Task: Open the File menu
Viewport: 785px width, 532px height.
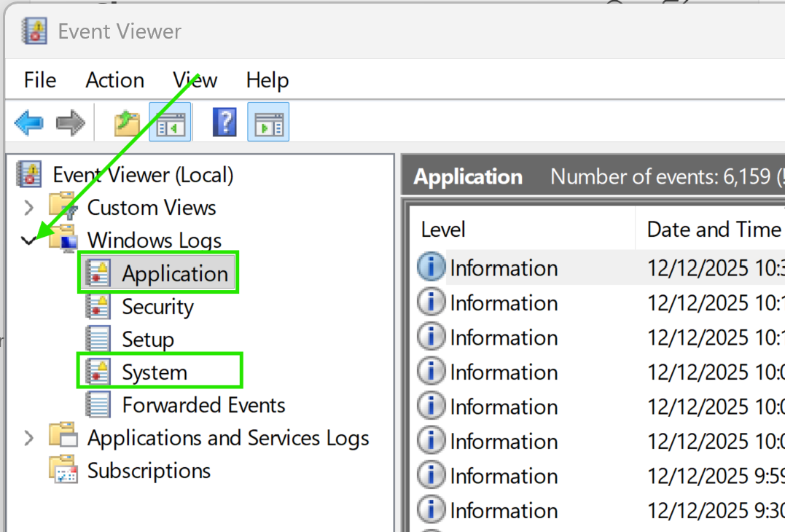Action: pos(40,80)
